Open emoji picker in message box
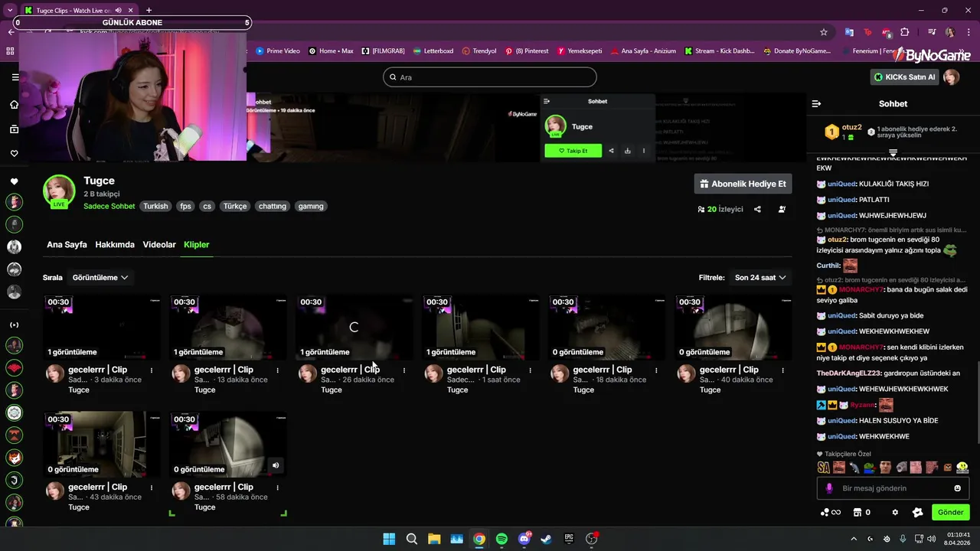 click(957, 488)
